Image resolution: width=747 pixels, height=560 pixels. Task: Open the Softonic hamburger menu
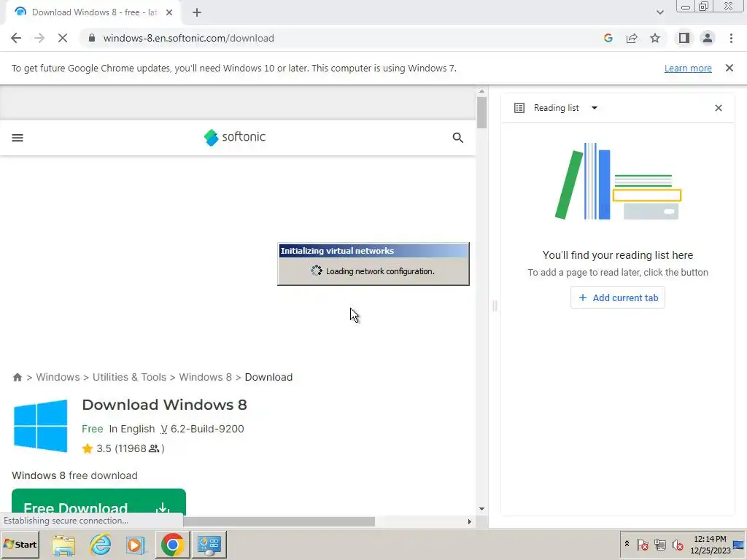pos(18,138)
